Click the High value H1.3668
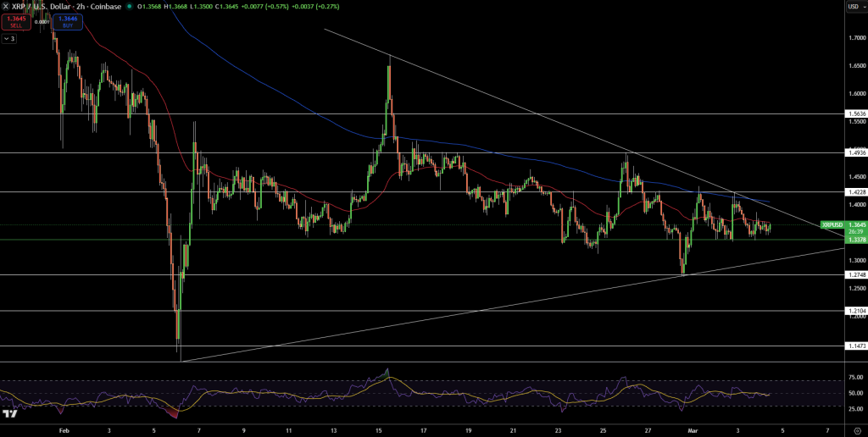Screen dimensions: 868x437 [x=175, y=7]
